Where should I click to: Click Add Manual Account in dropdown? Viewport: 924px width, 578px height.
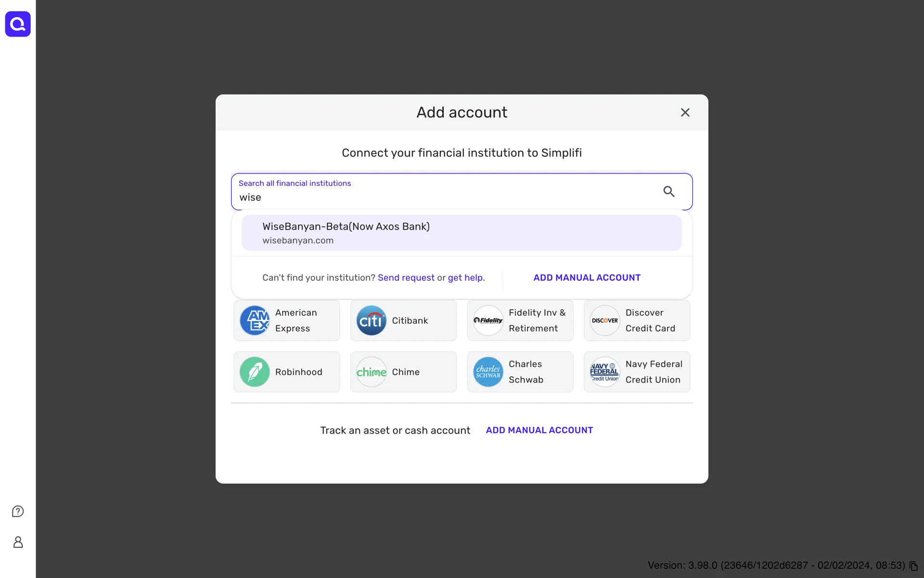587,278
